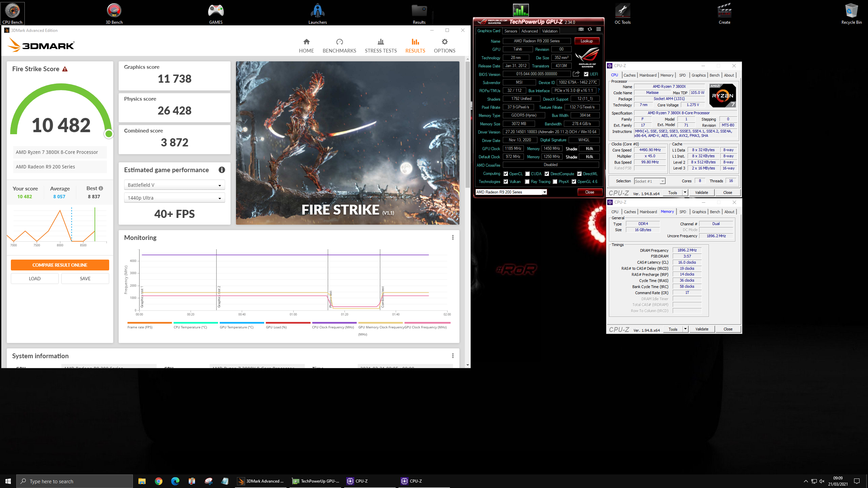Launch Microsoft Edge from taskbar
This screenshot has width=868, height=488.
click(x=175, y=481)
